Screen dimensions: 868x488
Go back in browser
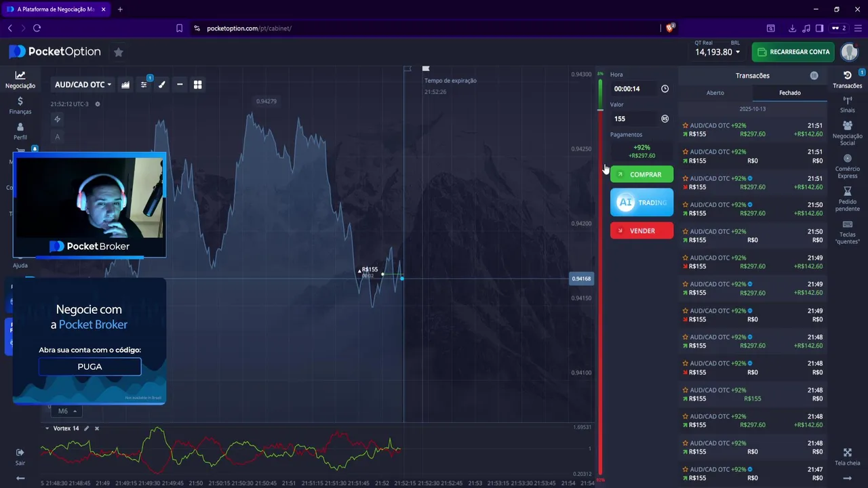[9, 28]
